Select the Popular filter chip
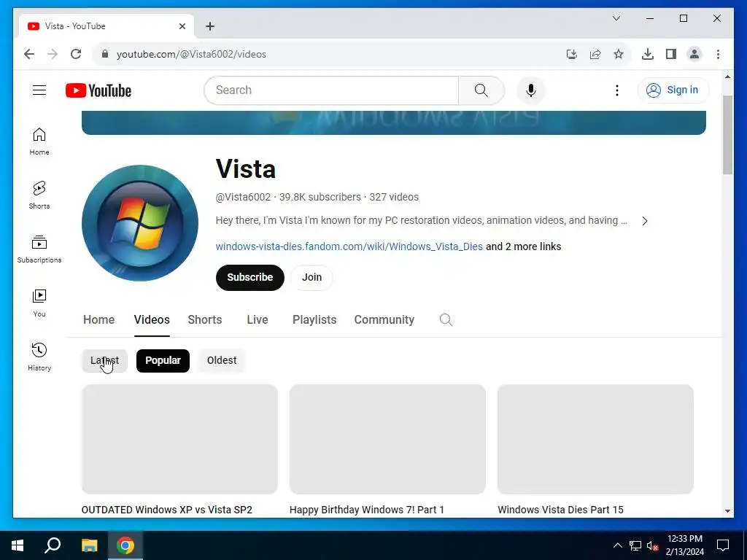The width and height of the screenshot is (747, 560). tap(163, 360)
